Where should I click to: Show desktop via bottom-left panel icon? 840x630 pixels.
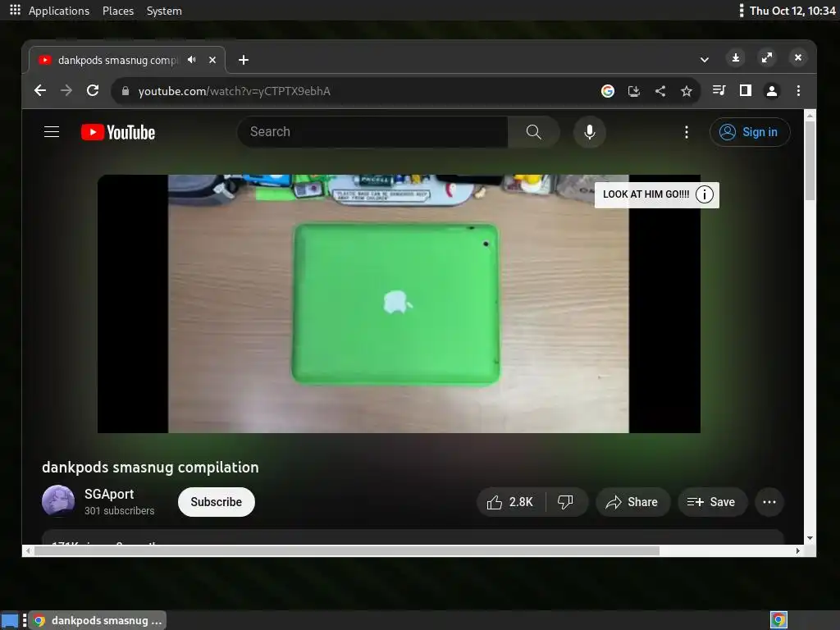pos(10,620)
